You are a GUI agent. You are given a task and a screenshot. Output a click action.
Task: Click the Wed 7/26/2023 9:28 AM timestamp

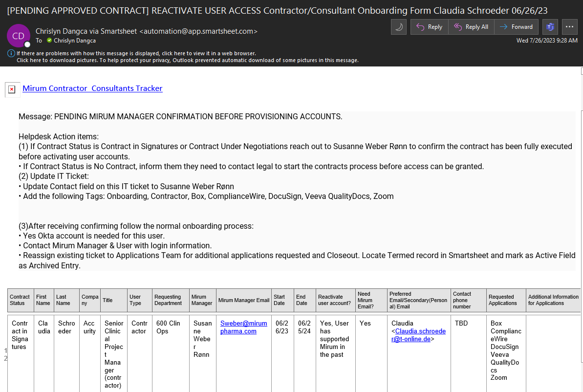coord(547,41)
